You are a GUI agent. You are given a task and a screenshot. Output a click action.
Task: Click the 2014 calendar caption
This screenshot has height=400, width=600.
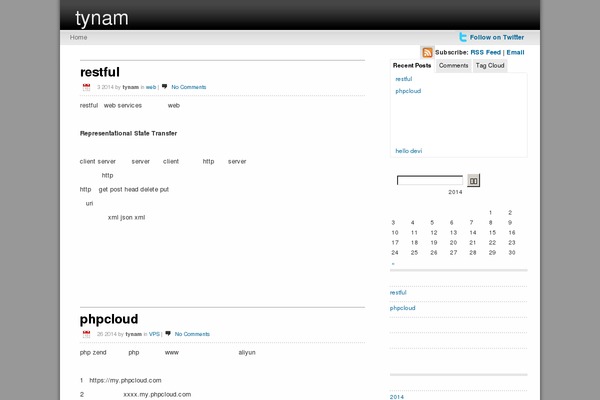[455, 192]
